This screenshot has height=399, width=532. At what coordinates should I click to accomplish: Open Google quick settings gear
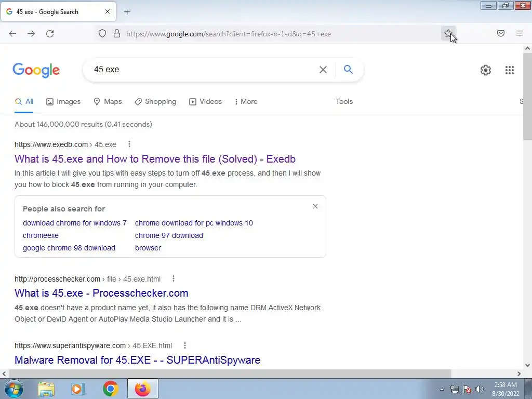click(x=486, y=70)
